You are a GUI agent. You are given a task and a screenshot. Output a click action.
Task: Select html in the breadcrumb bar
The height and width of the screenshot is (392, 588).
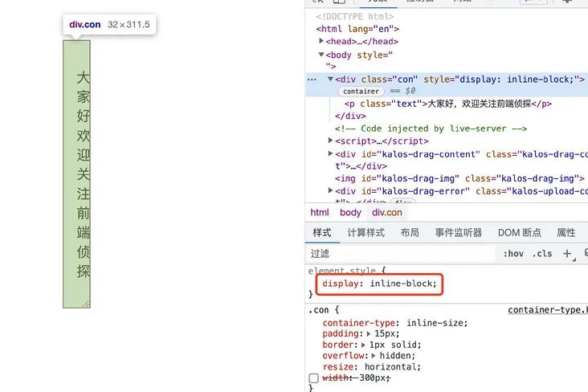(x=320, y=213)
